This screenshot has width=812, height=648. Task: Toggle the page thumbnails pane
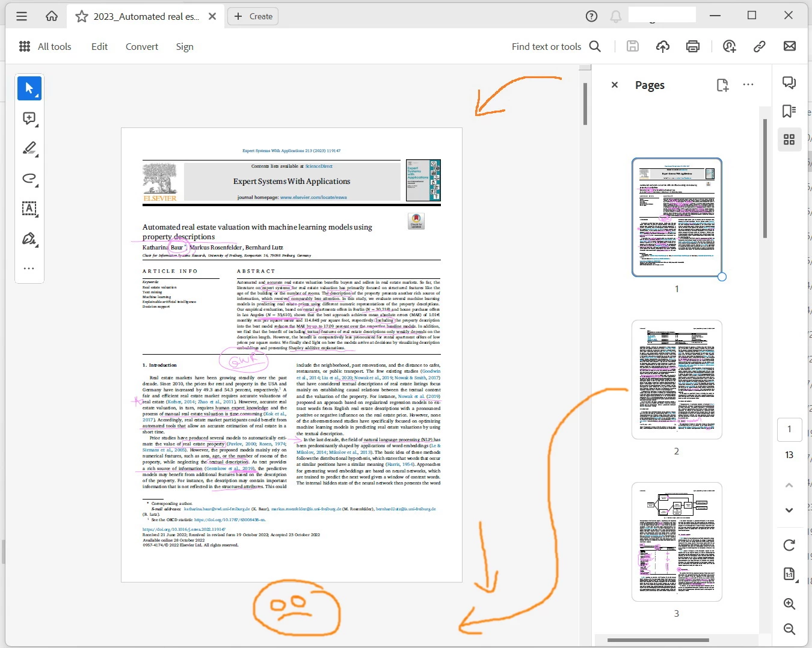click(x=789, y=139)
